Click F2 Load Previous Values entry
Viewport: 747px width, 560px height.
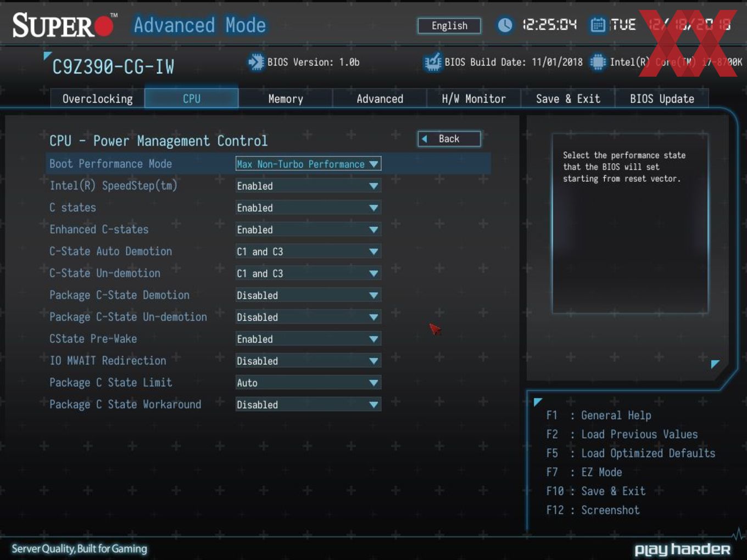(x=622, y=434)
